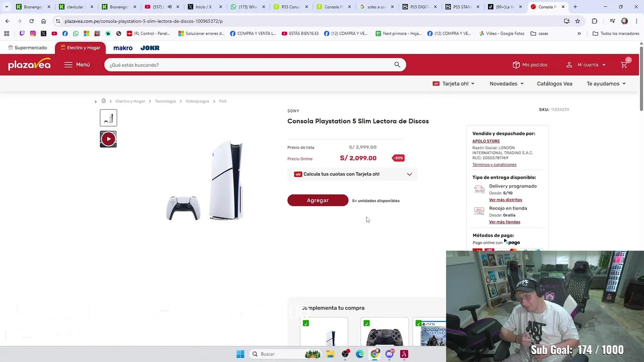The height and width of the screenshot is (362, 644).
Task: Open Instagram bookmark icon
Action: click(x=33, y=33)
